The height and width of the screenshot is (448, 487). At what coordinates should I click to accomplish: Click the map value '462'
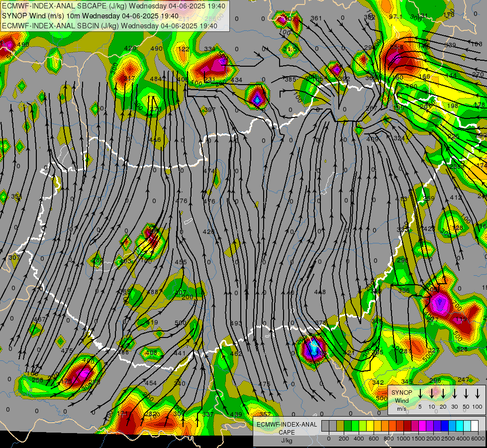tap(236, 353)
